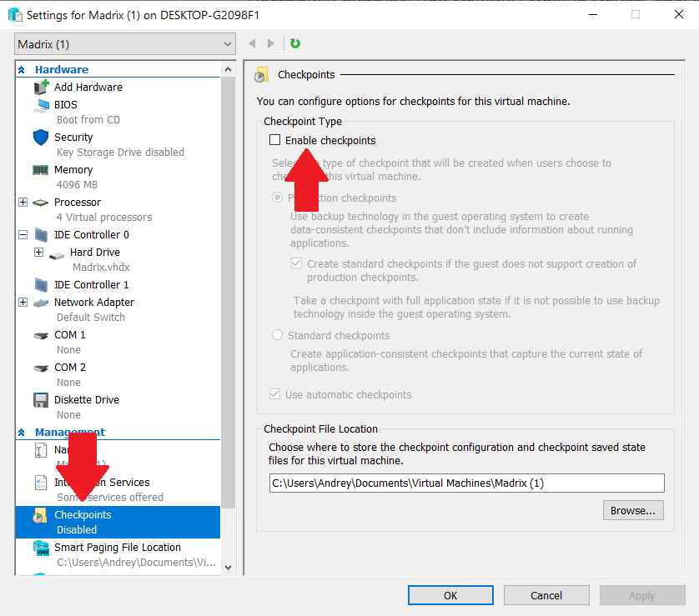Select Add Hardware in the tree
The image size is (699, 616).
tap(88, 87)
